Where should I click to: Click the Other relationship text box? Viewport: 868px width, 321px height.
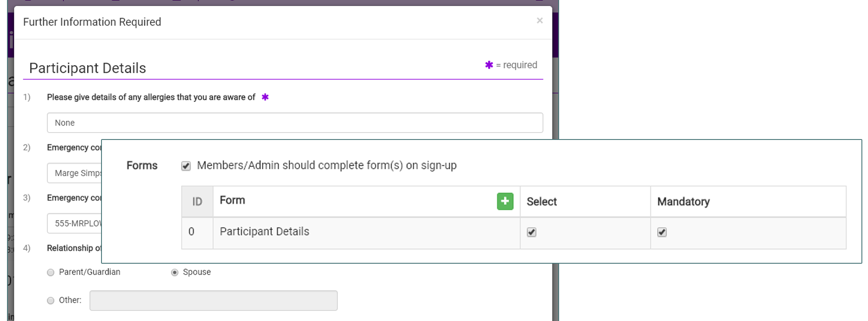tap(213, 300)
